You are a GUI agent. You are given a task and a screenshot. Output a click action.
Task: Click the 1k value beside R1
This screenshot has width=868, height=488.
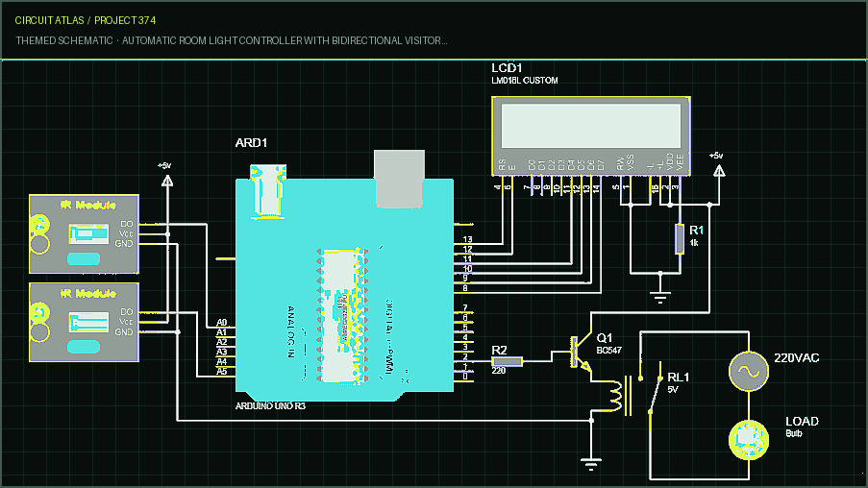pos(694,243)
